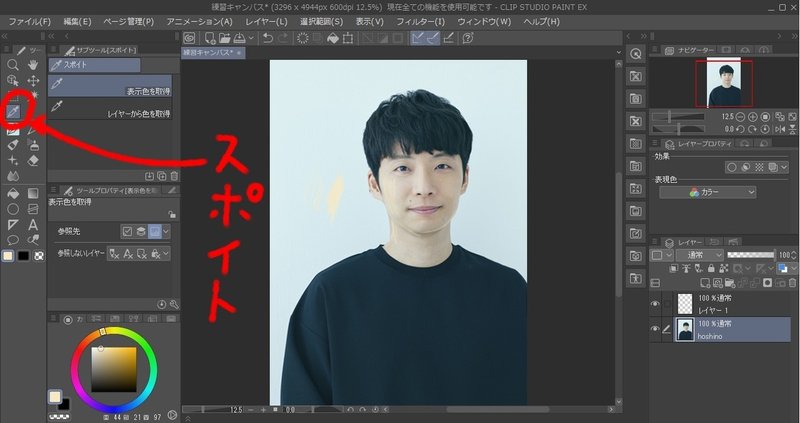
Task: Open the ファイル(F) menu
Action: point(30,22)
